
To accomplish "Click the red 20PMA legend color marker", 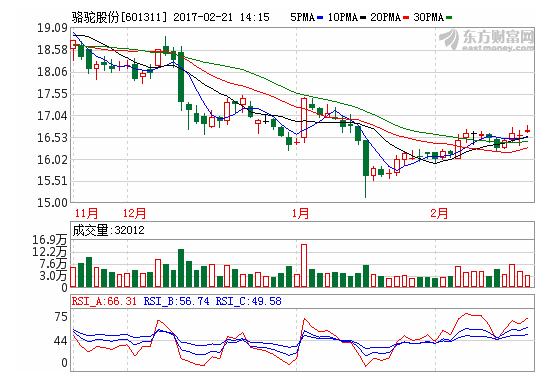I will pos(406,18).
